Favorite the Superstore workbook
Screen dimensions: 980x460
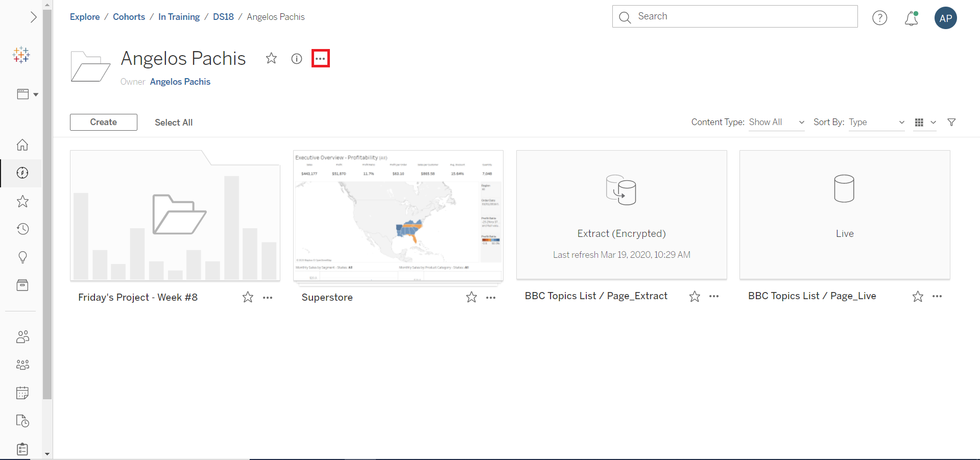[x=471, y=297]
